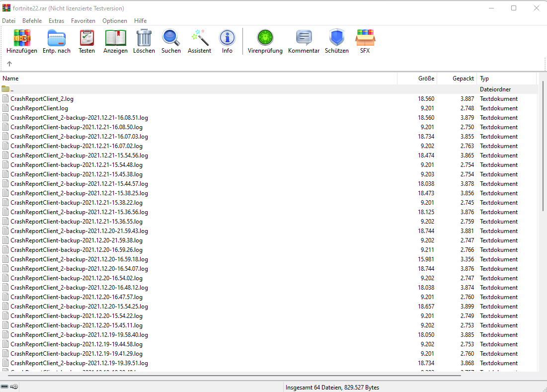Image resolution: width=547 pixels, height=392 pixels.
Task: Click the Löschen trash icon
Action: 144,38
